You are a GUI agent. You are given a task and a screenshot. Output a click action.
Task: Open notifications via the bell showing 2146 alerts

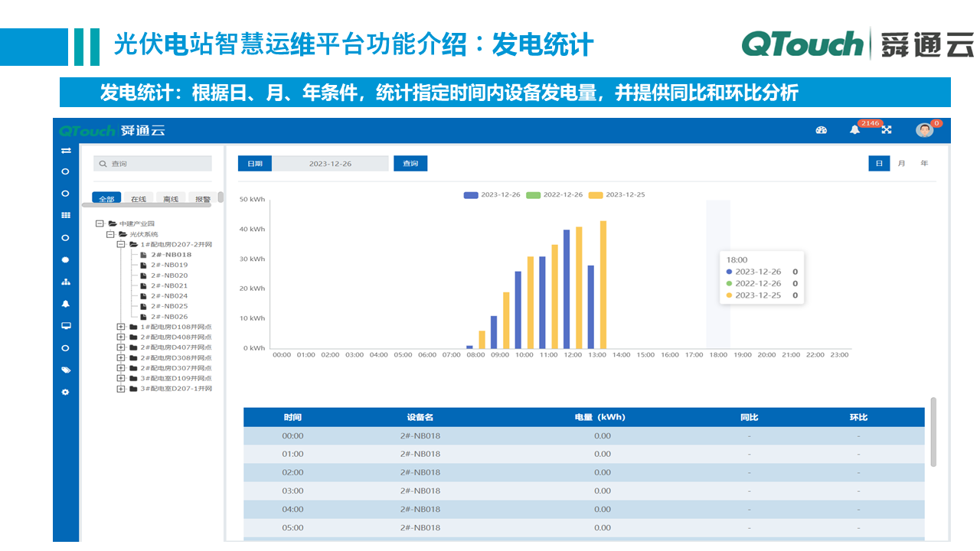click(x=857, y=131)
